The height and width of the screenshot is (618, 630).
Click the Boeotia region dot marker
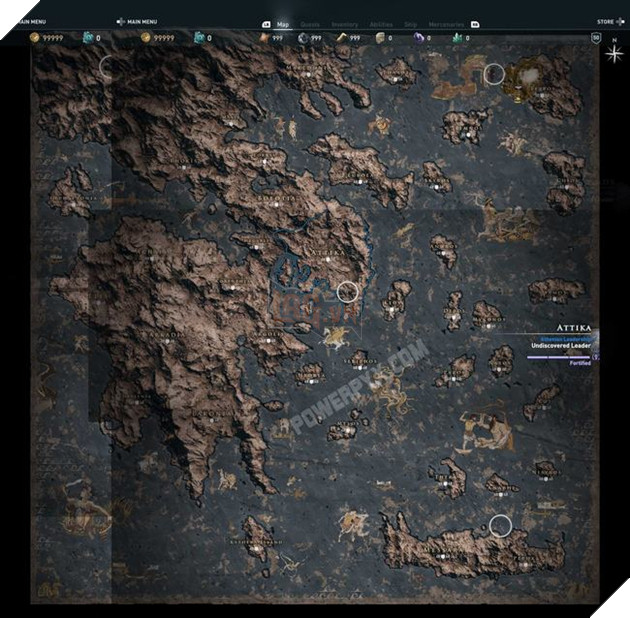pos(276,205)
